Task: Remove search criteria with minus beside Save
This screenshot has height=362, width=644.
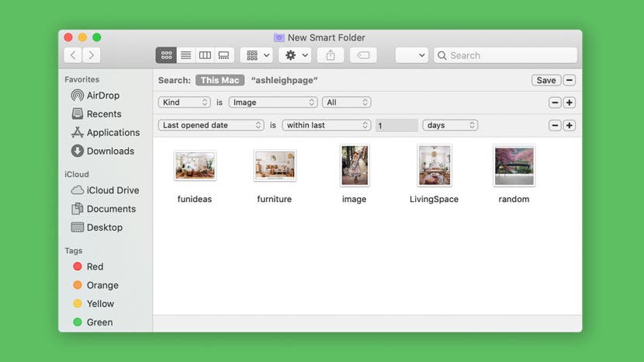Action: 570,80
